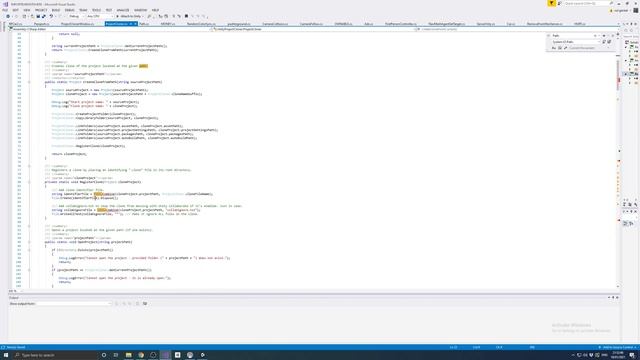Switch to the FirstPersonController.cs tab
The height and width of the screenshot is (360, 640).
401,24
